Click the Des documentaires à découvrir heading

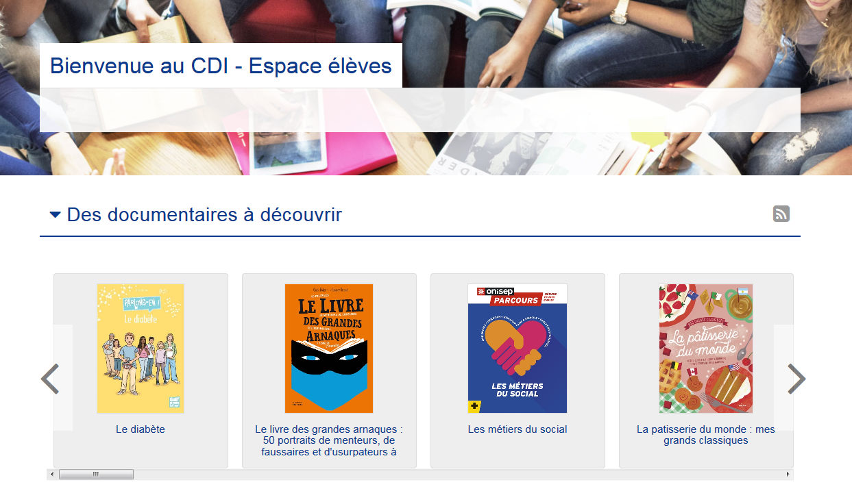coord(204,215)
